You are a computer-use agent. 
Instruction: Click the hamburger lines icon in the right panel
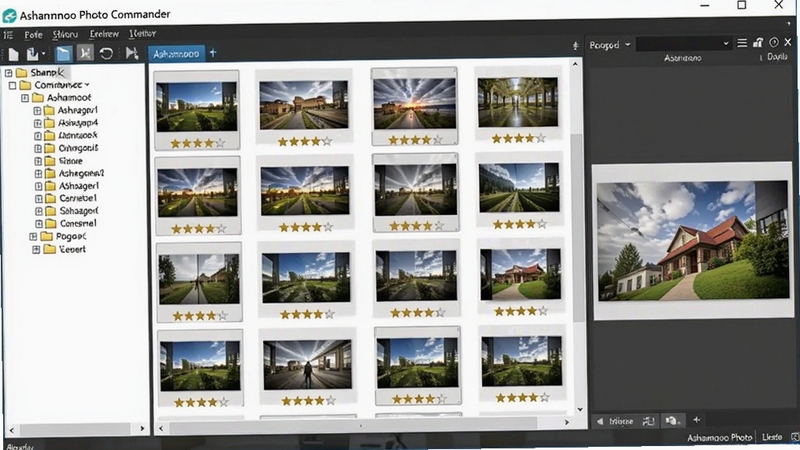tap(742, 43)
